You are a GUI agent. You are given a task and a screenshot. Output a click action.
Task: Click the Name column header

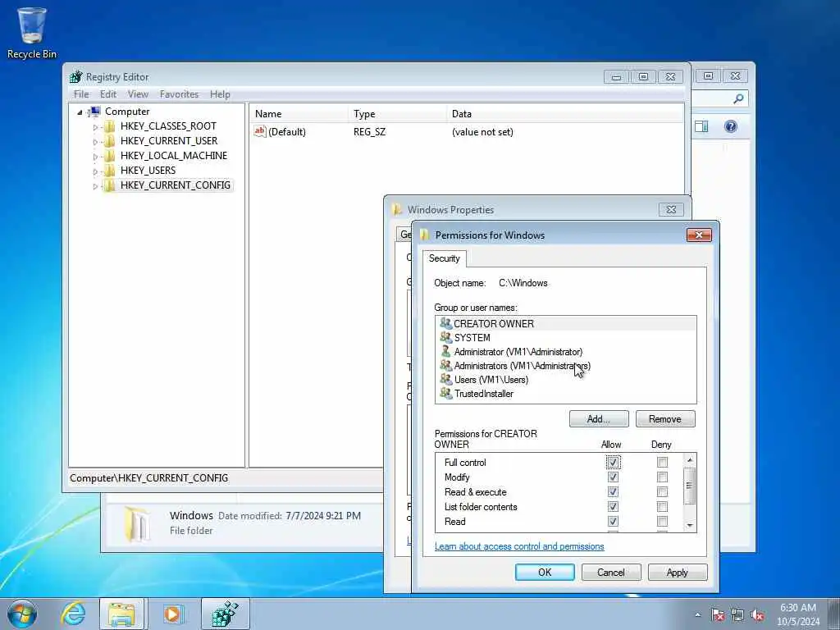(299, 113)
